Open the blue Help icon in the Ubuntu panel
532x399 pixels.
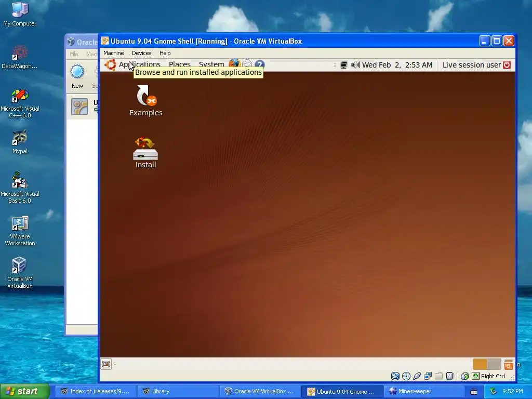[x=260, y=64]
